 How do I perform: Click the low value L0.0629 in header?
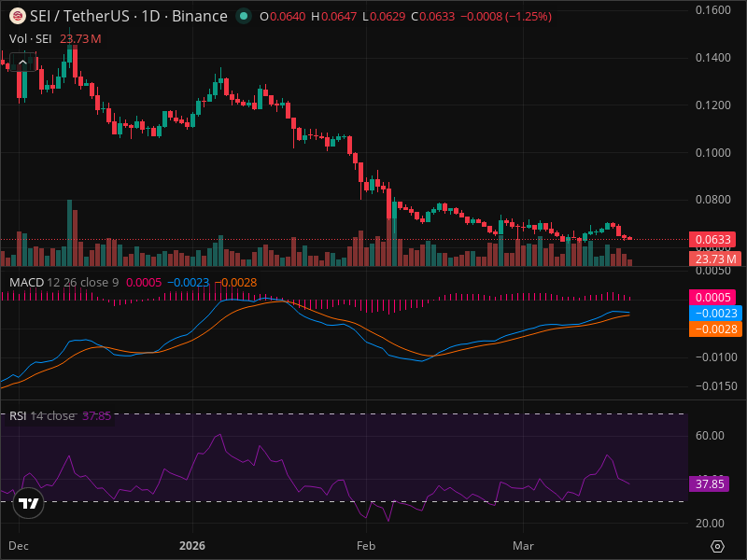coord(384,17)
